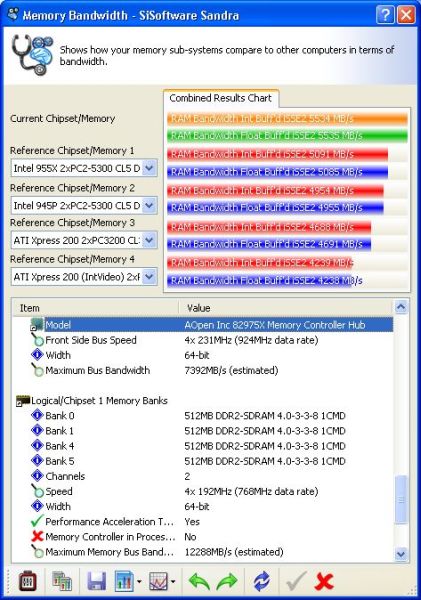Viewport: 421px width, 600px height.
Task: Open the module options icon in toolbar
Action: pos(28,581)
